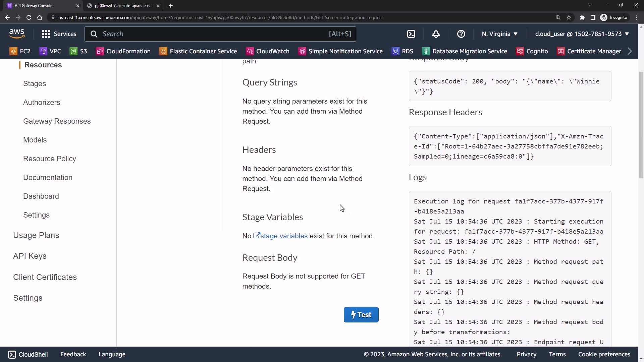
Task: Bookmark this page with star icon
Action: (x=569, y=17)
